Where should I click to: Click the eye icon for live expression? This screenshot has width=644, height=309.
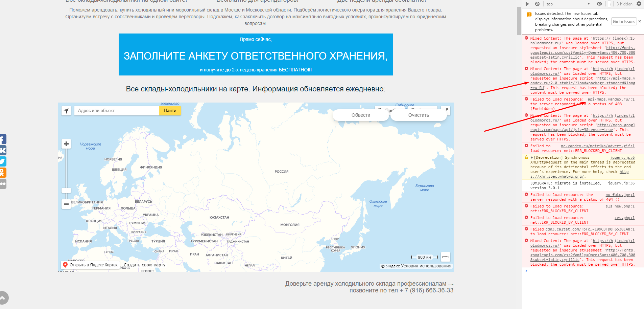pyautogui.click(x=599, y=4)
